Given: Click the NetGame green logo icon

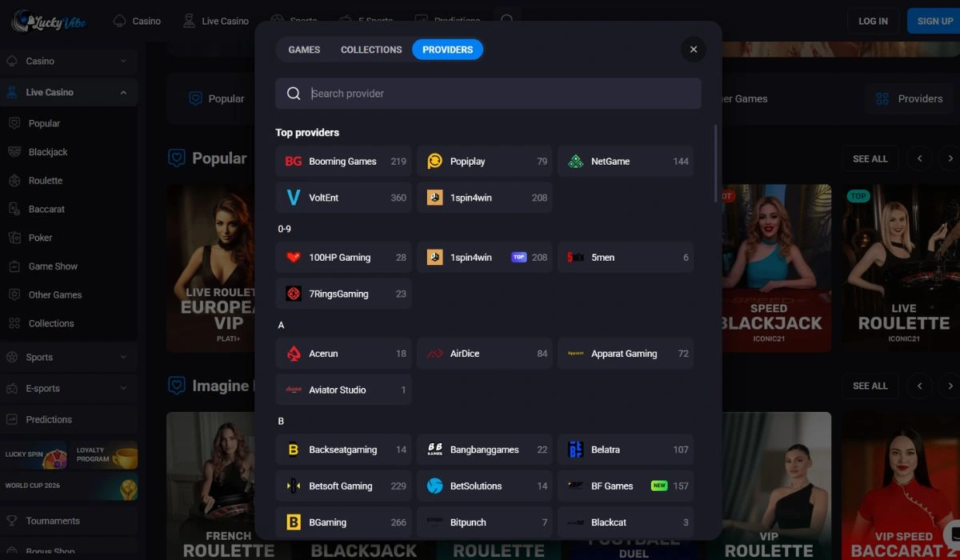Looking at the screenshot, I should point(575,161).
